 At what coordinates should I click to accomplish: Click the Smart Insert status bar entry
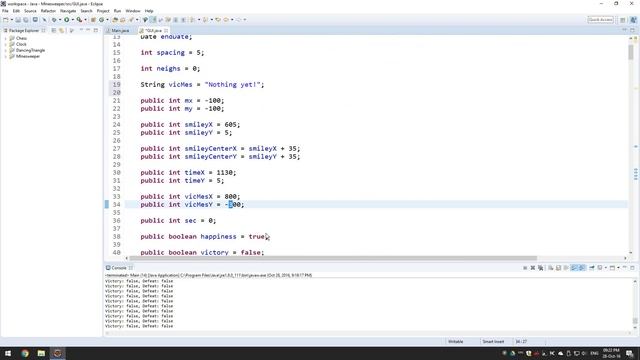coord(493,342)
